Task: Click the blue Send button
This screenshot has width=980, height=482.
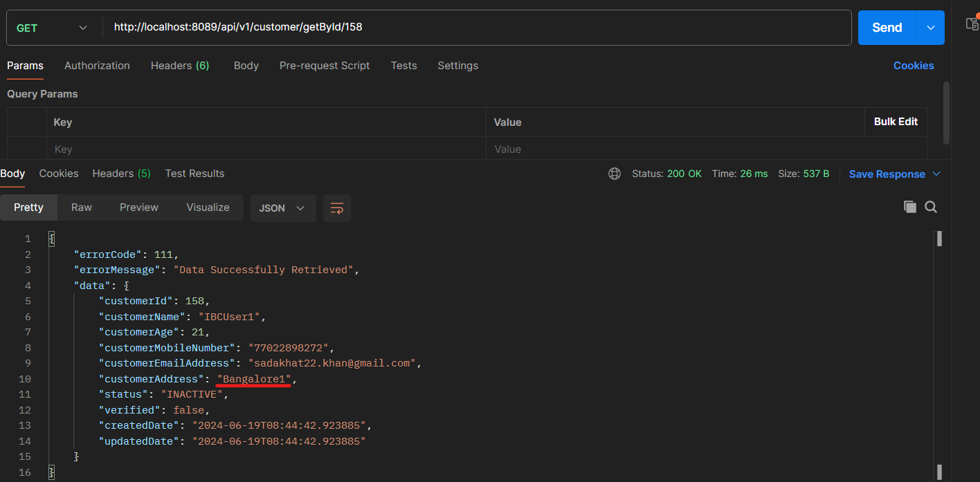Action: coord(887,28)
